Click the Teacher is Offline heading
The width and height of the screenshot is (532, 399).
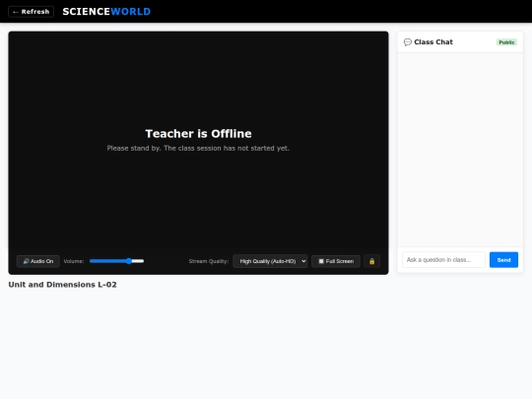point(198,134)
